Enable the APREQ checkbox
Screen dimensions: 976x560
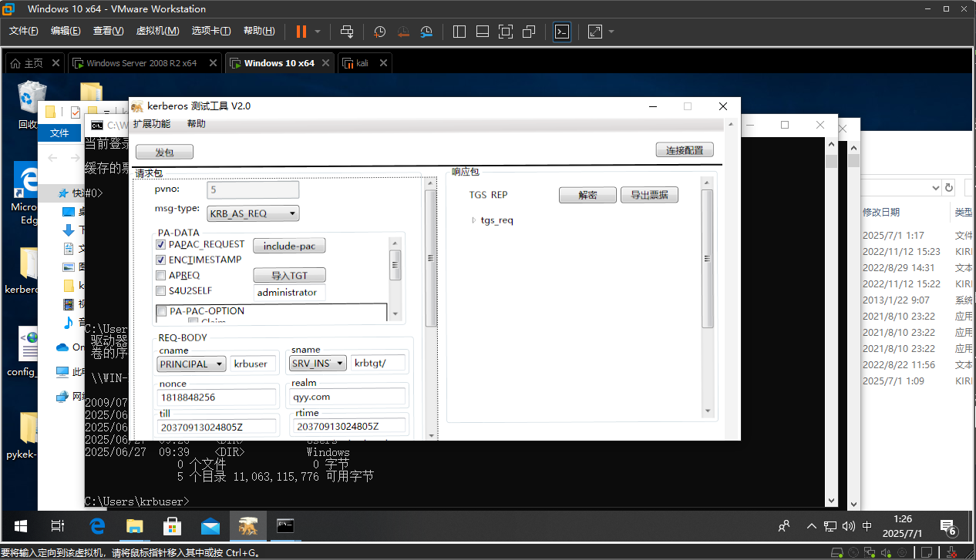pyautogui.click(x=161, y=276)
